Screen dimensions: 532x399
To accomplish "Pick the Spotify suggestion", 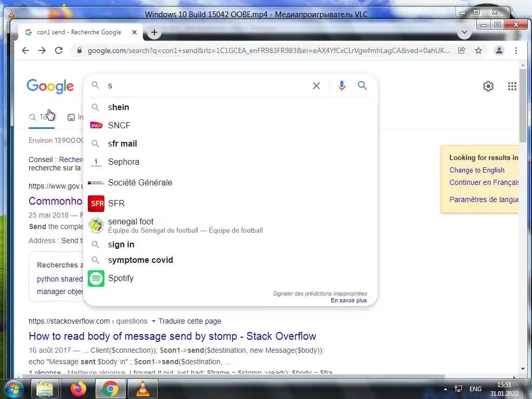I will [230, 278].
